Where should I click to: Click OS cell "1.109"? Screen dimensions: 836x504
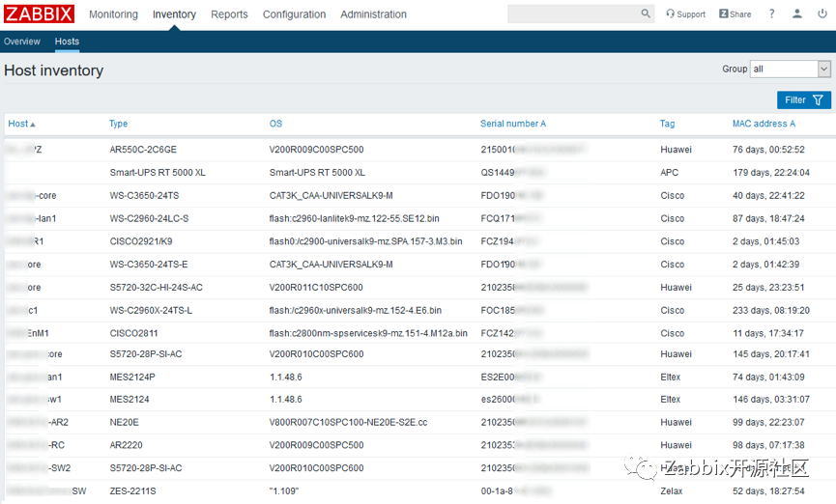click(284, 490)
